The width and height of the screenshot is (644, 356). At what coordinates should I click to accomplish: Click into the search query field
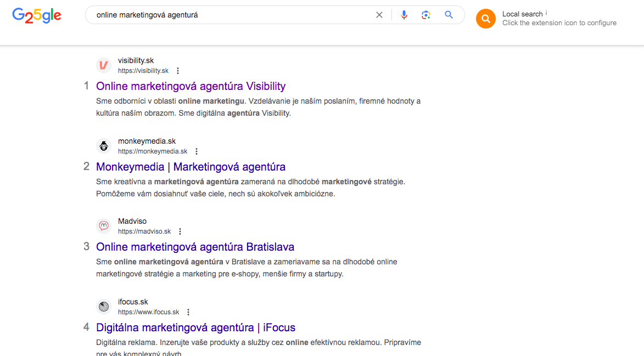click(231, 15)
